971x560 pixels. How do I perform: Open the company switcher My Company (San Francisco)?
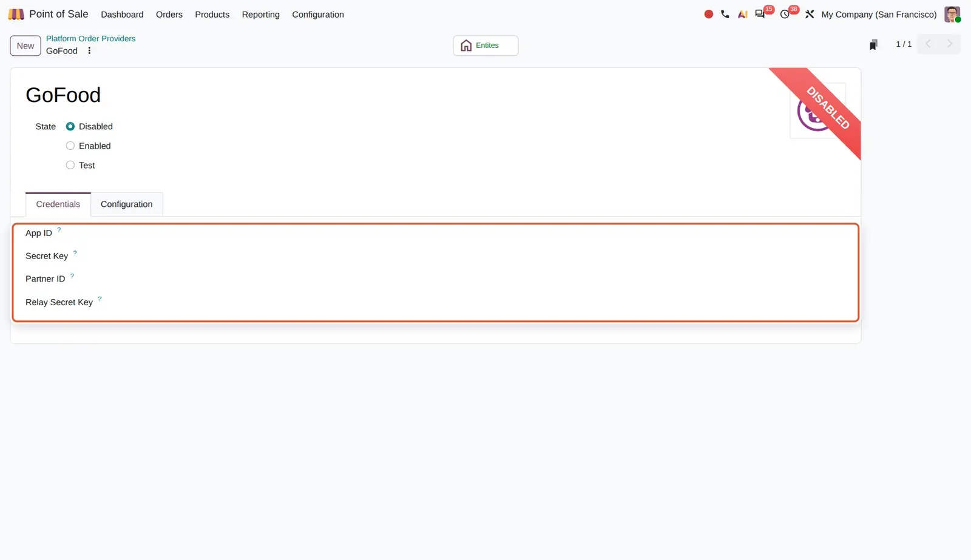pyautogui.click(x=879, y=15)
